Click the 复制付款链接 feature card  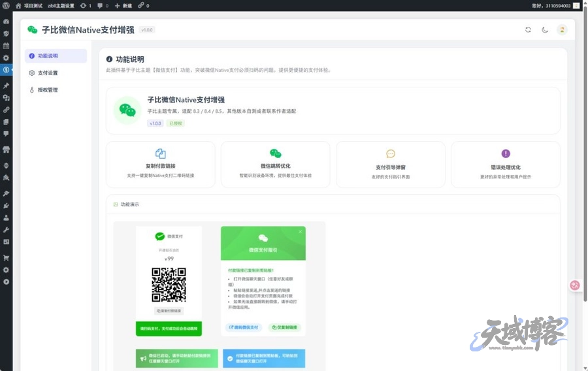point(161,165)
